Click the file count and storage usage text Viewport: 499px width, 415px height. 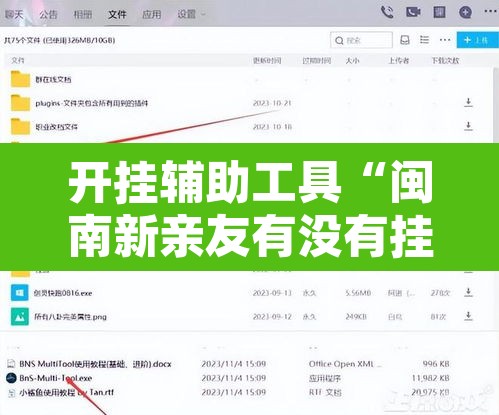coord(60,40)
